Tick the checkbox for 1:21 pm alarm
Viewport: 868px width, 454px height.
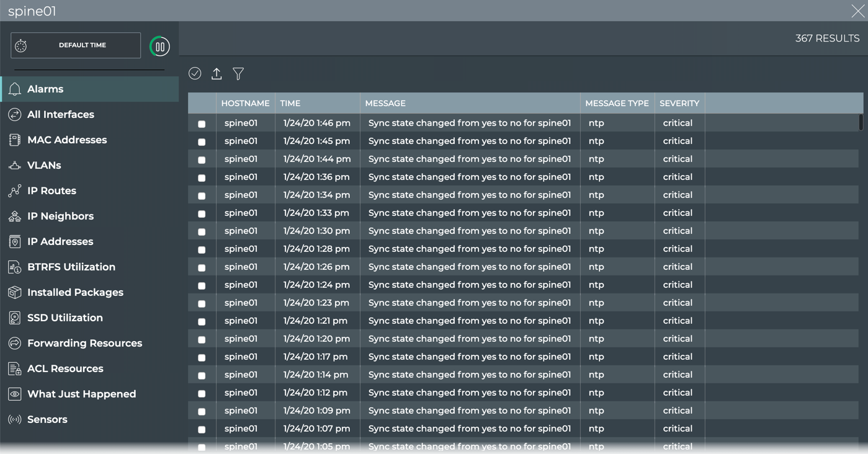(202, 322)
